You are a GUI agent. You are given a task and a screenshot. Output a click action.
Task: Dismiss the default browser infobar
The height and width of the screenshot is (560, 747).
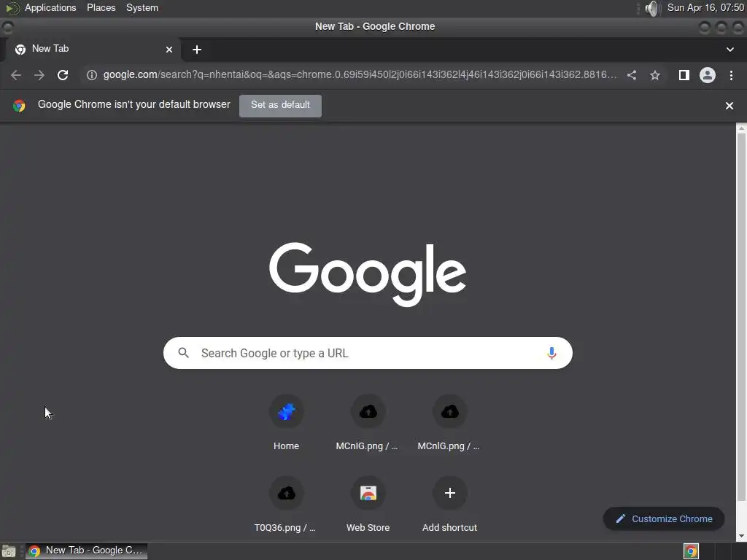pos(729,106)
